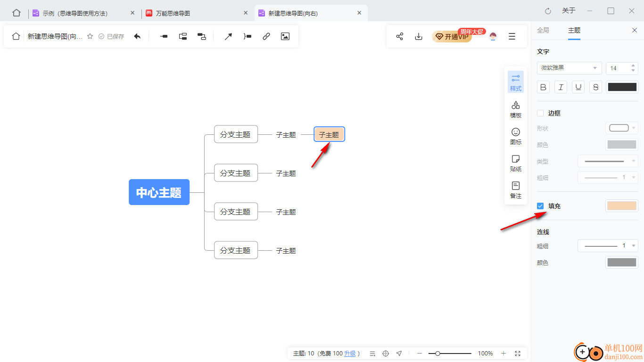
Task: Insert a sibling topic via toolbar icon
Action: coord(164,36)
